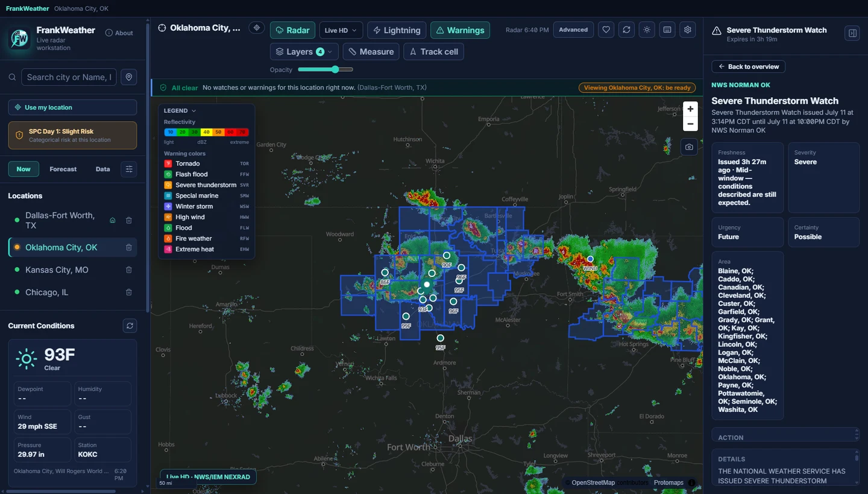This screenshot has width=868, height=494.
Task: Click the Winter storm legend icon
Action: pos(168,206)
